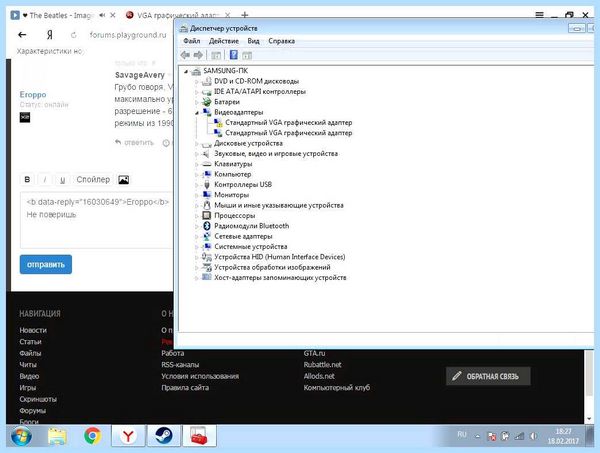Click inside the reply text area
Viewport: 600px width, 453px height.
click(x=96, y=220)
